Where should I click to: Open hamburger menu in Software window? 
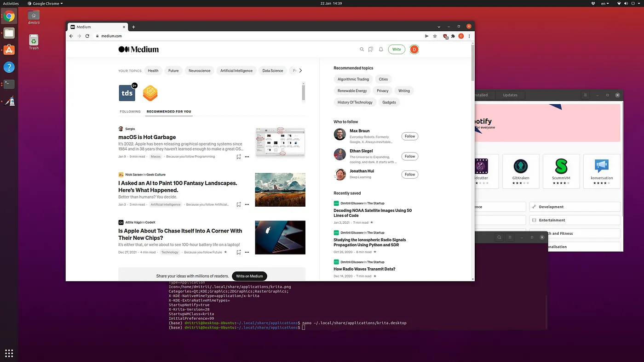pos(585,95)
